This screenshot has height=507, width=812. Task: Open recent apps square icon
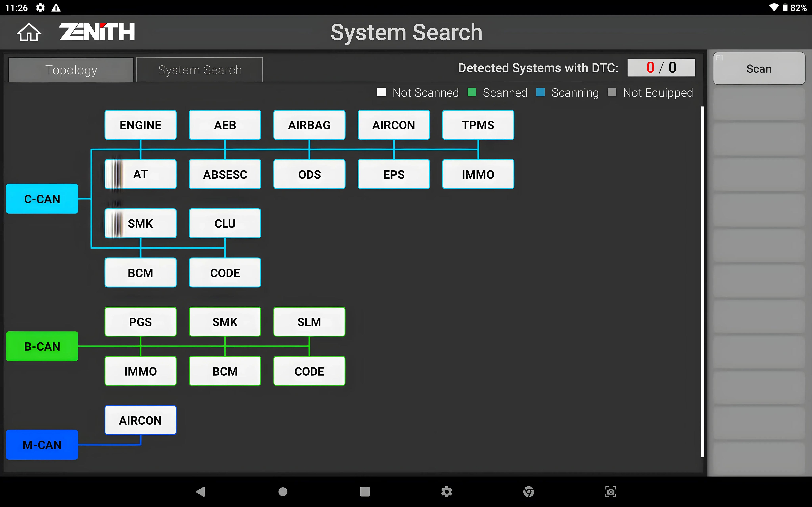click(x=365, y=492)
